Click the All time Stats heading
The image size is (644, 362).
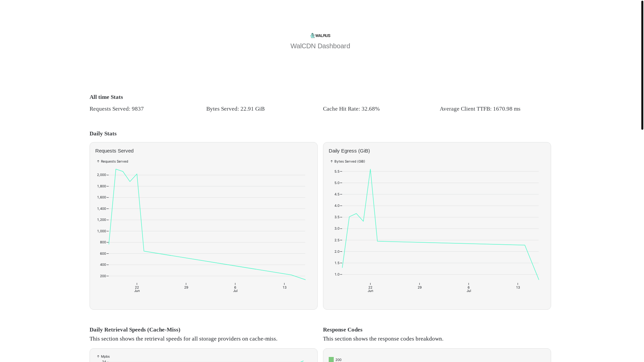point(106,97)
